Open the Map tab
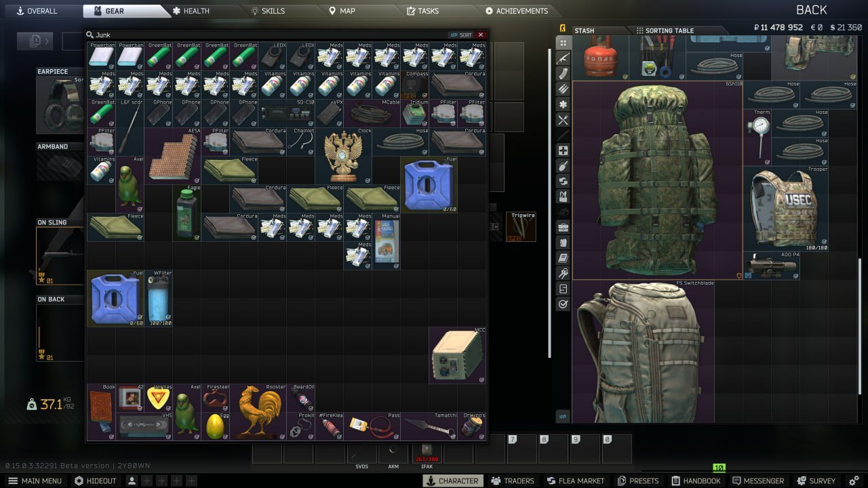The width and height of the screenshot is (868, 488). coord(342,11)
